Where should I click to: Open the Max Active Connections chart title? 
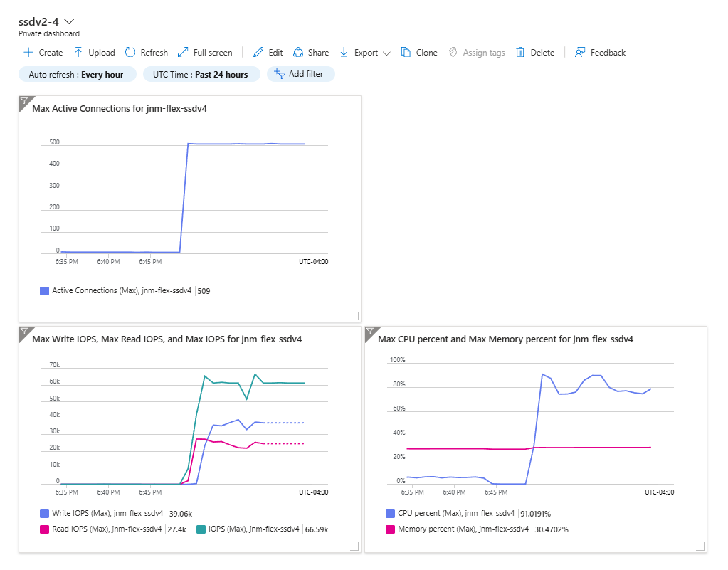click(120, 109)
